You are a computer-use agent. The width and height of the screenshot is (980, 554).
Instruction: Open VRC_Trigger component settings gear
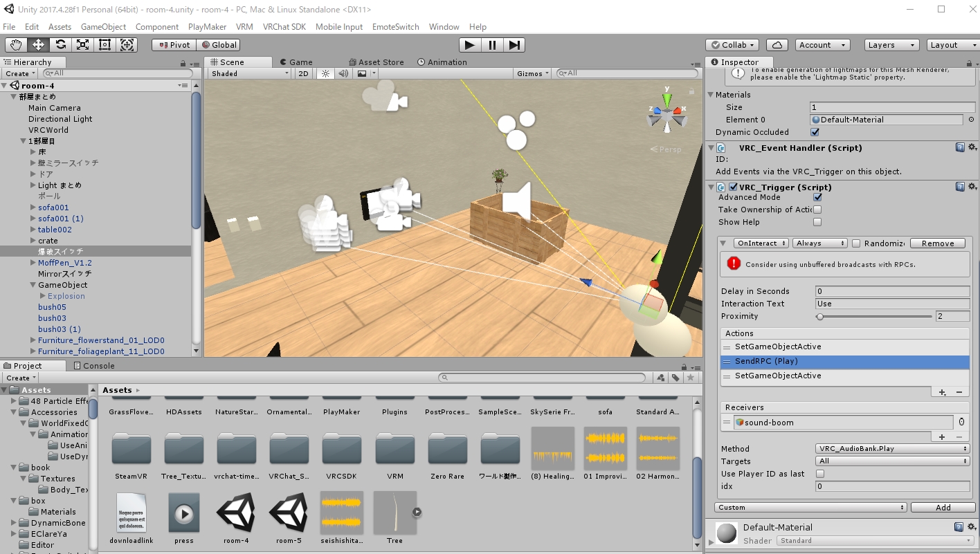972,187
